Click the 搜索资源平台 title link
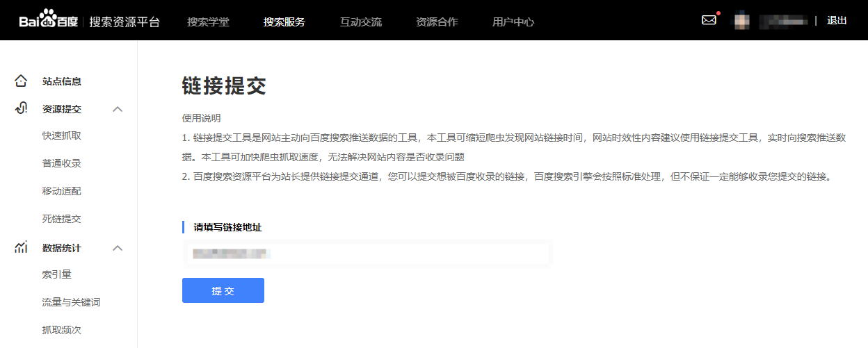 point(124,22)
